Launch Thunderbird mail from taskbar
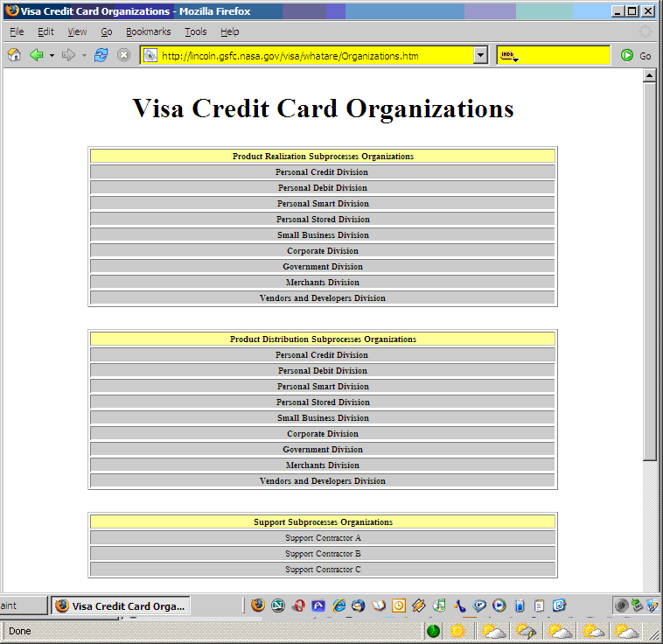 (358, 605)
